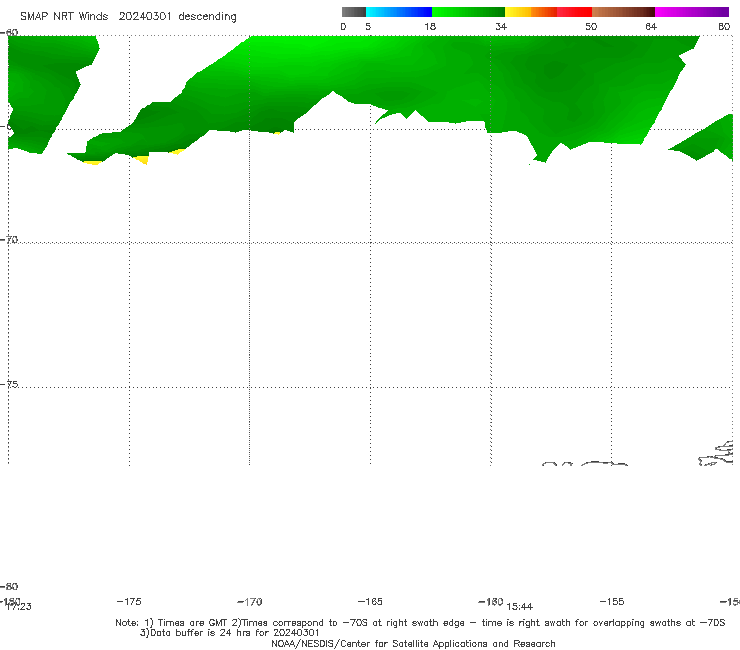Click the color bar label '18'
The height and width of the screenshot is (650, 740).
(430, 27)
